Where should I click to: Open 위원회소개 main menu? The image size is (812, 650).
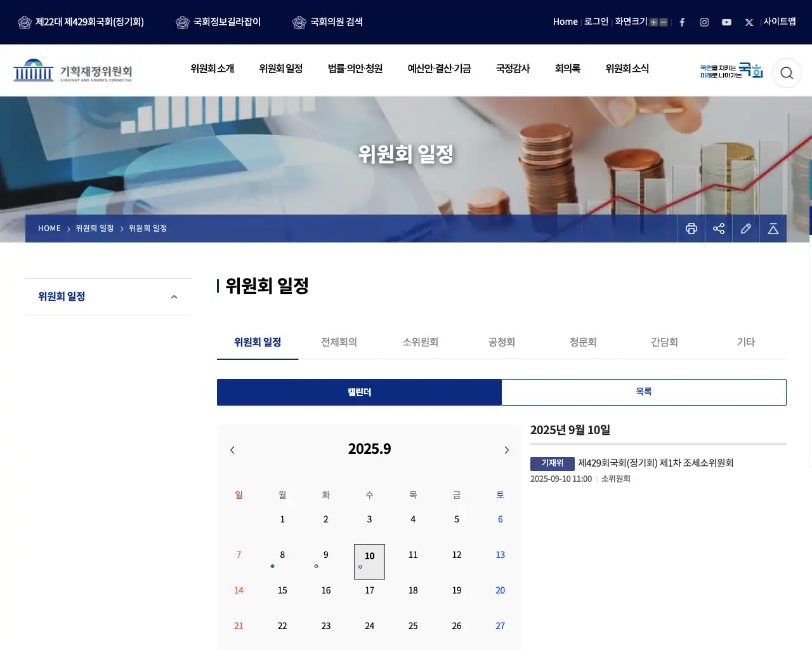tap(213, 69)
